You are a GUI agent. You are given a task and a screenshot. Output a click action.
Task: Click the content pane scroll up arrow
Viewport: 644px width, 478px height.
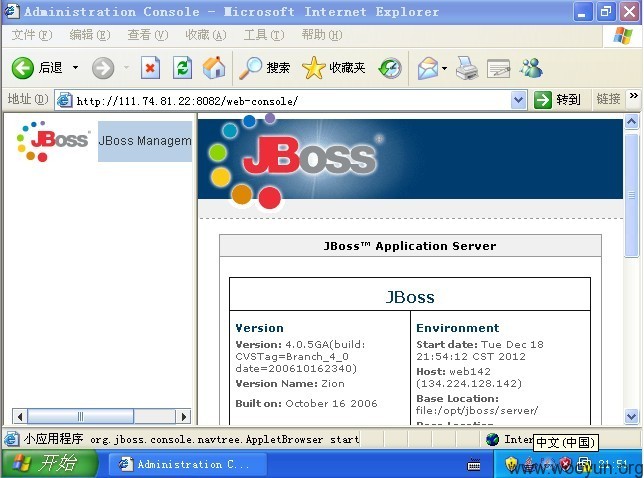coord(631,122)
